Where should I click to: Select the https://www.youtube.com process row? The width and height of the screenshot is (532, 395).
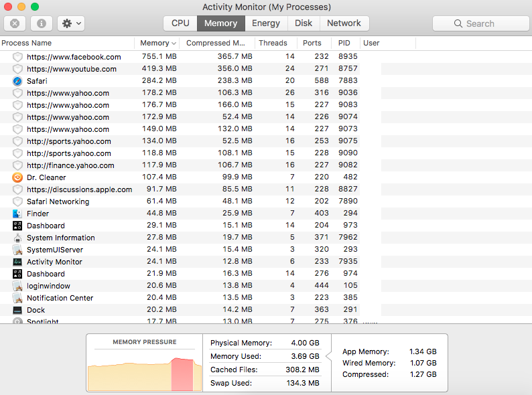pos(180,69)
